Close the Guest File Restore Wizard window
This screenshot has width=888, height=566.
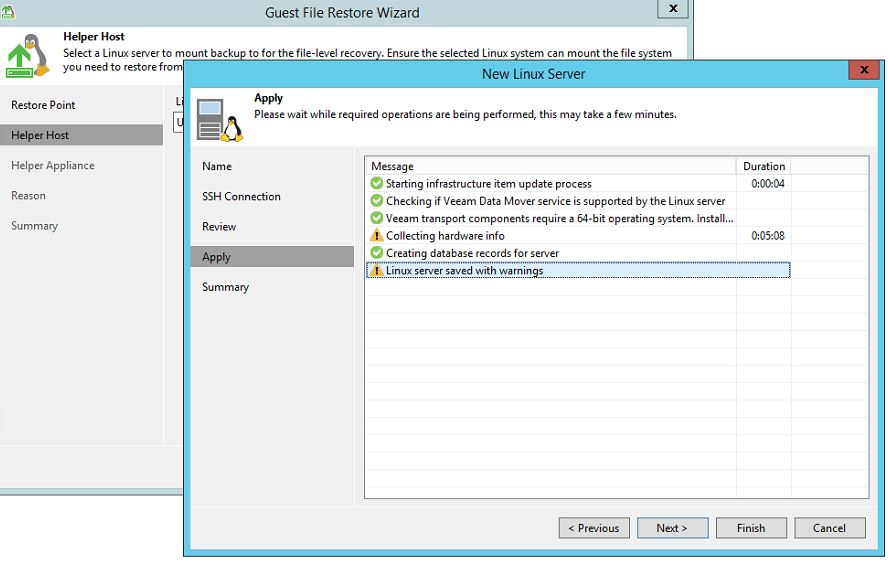[x=672, y=9]
